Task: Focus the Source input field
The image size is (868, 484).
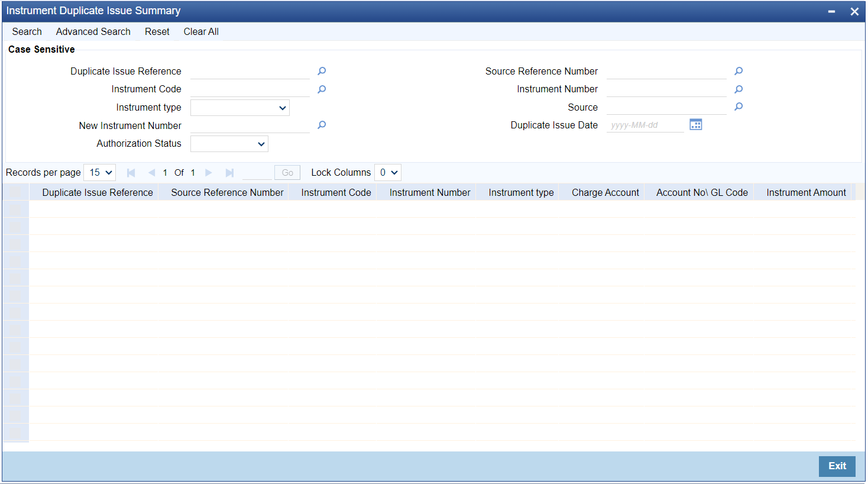Action: [x=666, y=107]
